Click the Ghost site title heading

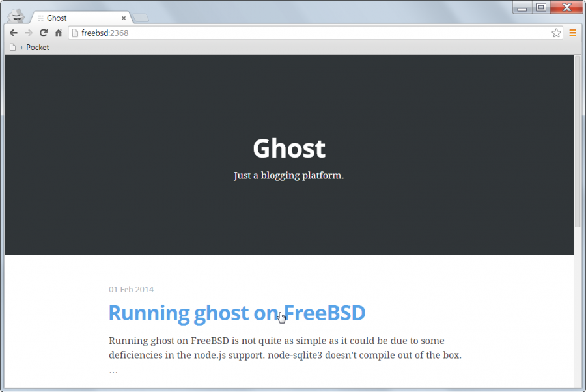pyautogui.click(x=288, y=148)
